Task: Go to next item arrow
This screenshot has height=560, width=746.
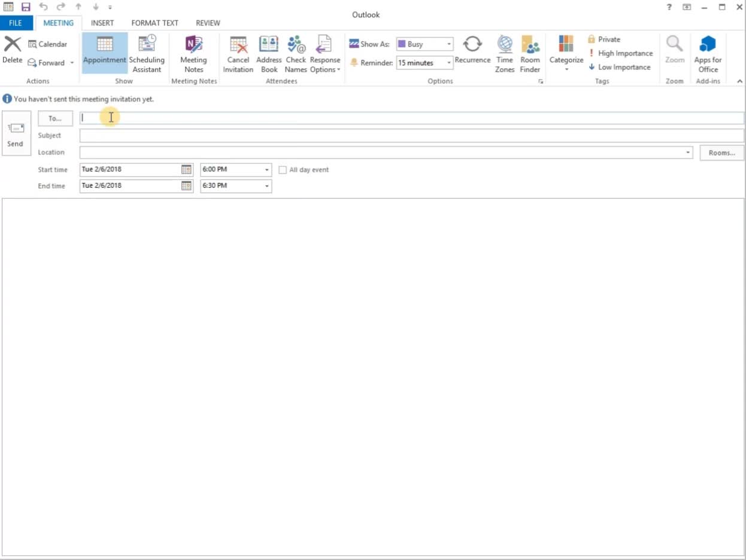Action: (x=95, y=7)
